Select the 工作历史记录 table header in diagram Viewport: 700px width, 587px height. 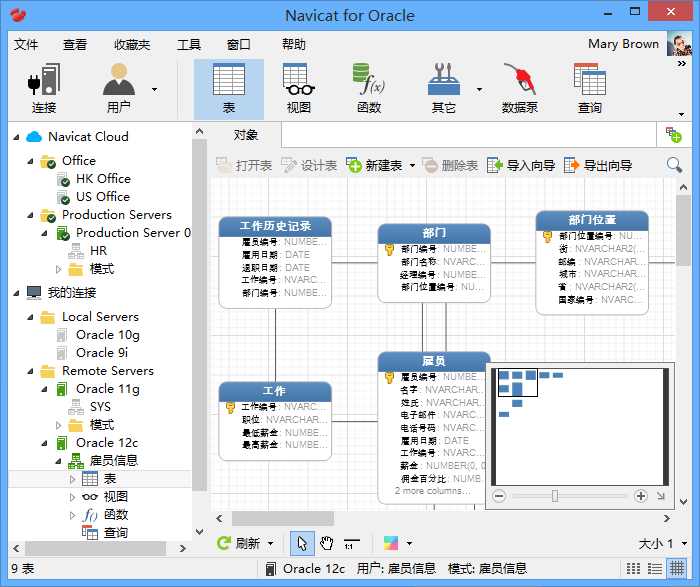tap(275, 226)
